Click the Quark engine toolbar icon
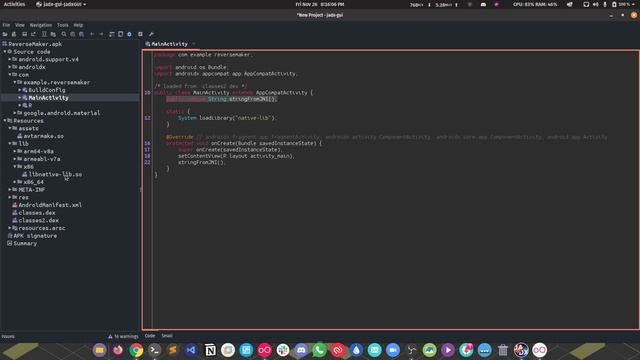 click(120, 34)
